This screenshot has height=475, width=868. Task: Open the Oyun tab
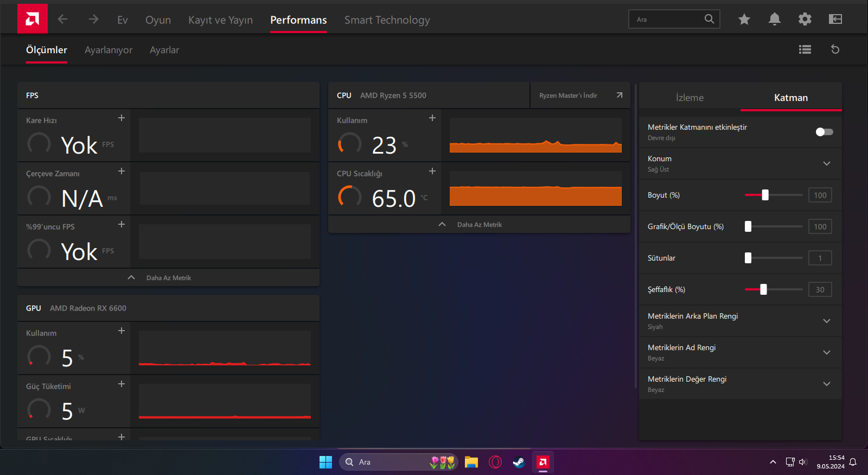click(x=158, y=20)
